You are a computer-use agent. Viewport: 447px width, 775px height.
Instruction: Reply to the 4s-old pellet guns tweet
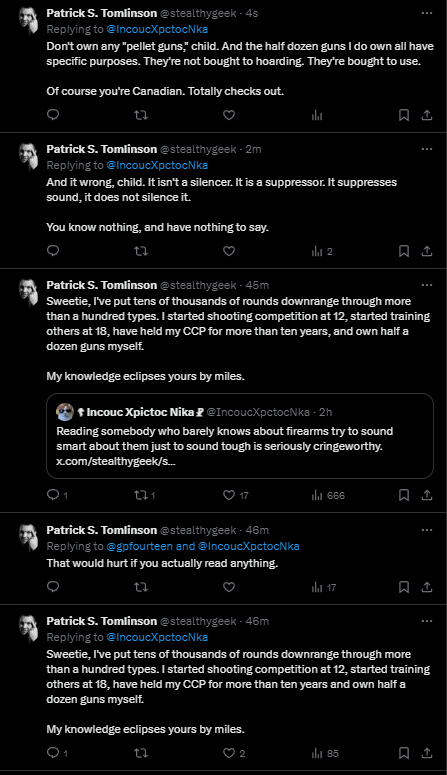[x=53, y=115]
